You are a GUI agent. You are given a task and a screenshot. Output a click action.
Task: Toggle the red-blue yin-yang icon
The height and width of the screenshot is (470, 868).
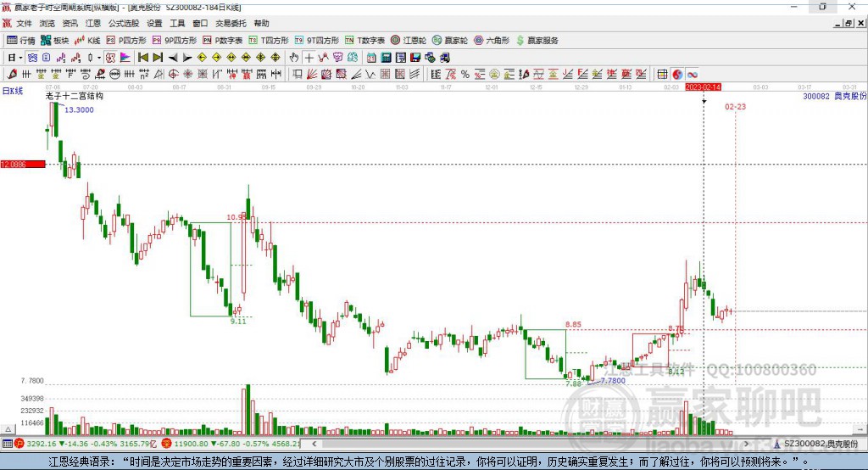click(677, 74)
